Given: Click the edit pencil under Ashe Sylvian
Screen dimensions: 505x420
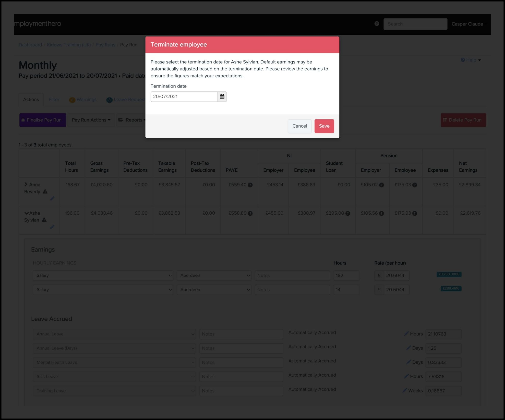Looking at the screenshot, I should pyautogui.click(x=52, y=227).
